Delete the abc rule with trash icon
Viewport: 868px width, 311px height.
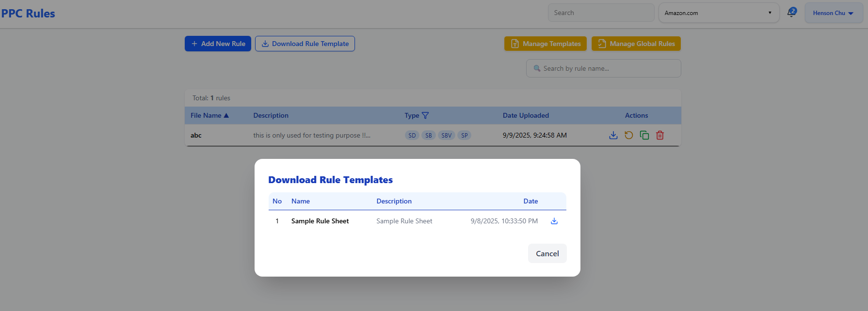(659, 135)
